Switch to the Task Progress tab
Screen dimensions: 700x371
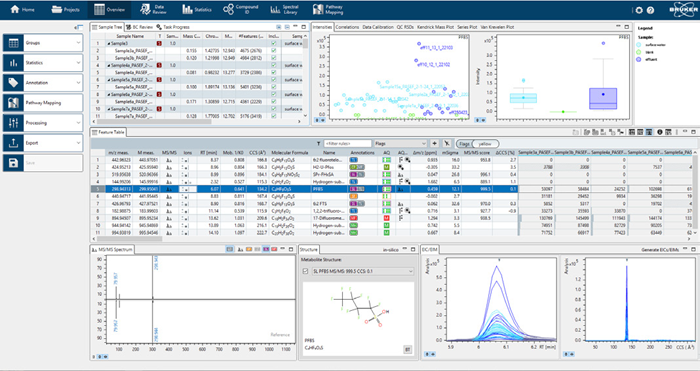click(173, 27)
